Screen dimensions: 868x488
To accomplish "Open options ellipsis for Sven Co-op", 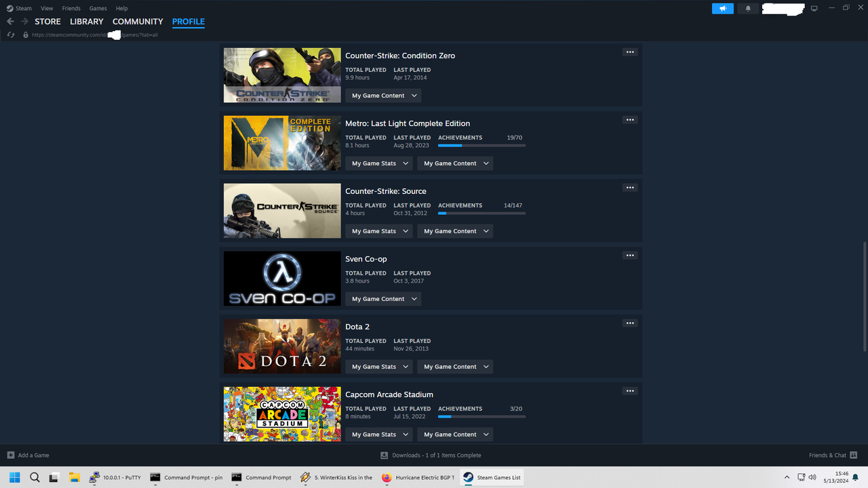I will click(630, 256).
